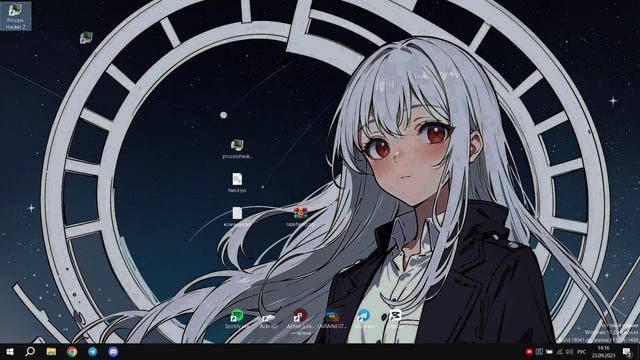Viewport: 640px width, 360px height.
Task: Select the UKRAINEGT... desktop shortcut
Action: tap(332, 319)
